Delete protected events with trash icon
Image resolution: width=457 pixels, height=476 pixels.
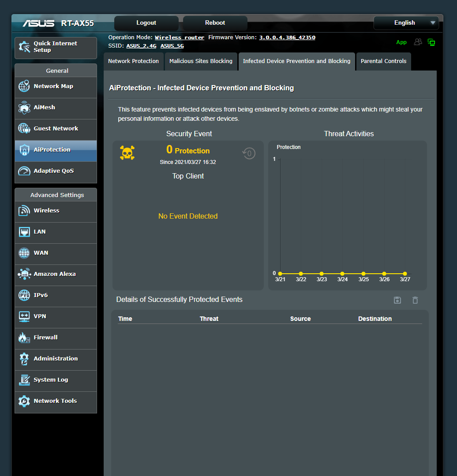click(415, 300)
